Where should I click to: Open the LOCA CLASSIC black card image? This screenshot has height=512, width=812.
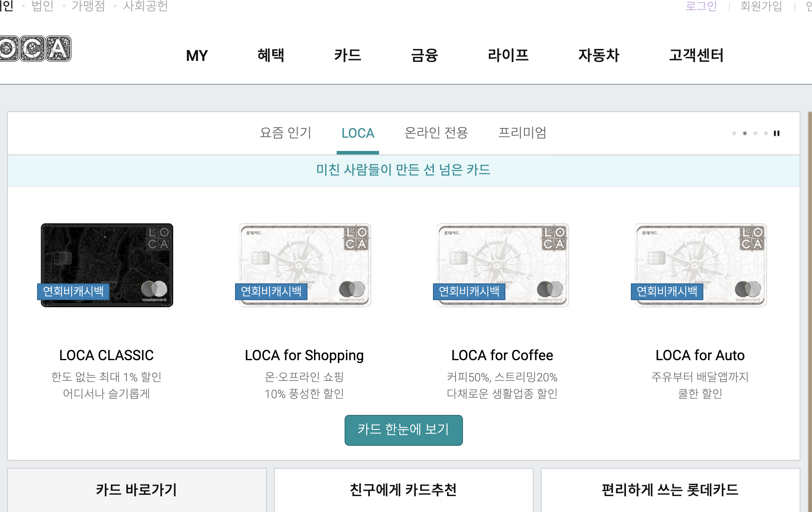tap(107, 265)
